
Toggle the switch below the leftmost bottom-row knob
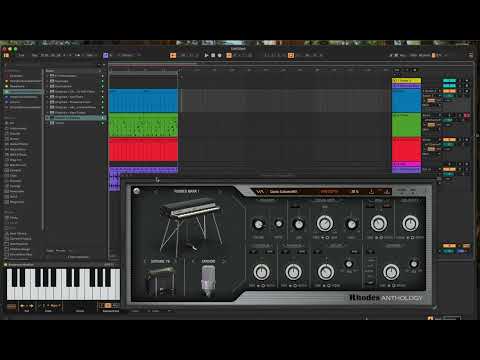tap(262, 286)
